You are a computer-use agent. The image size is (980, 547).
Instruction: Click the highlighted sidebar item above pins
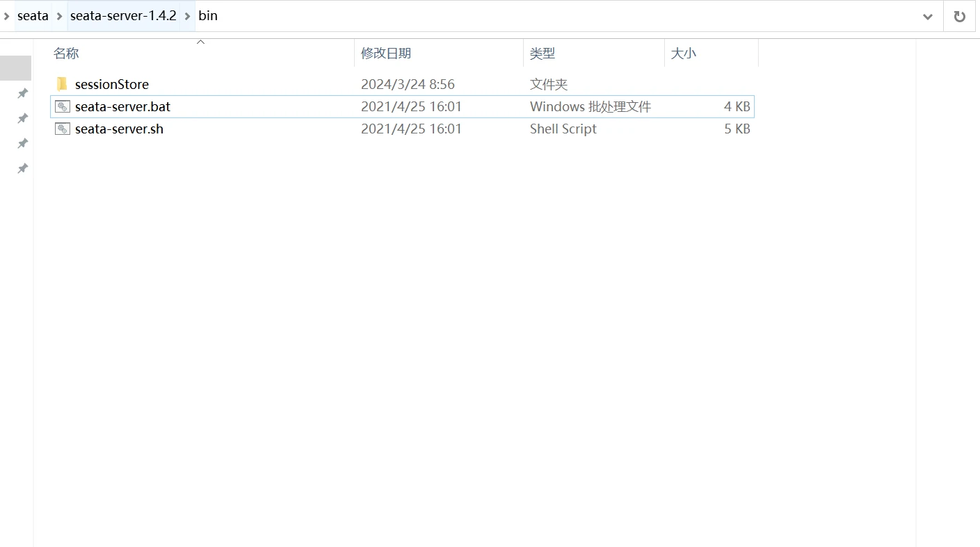[x=15, y=68]
